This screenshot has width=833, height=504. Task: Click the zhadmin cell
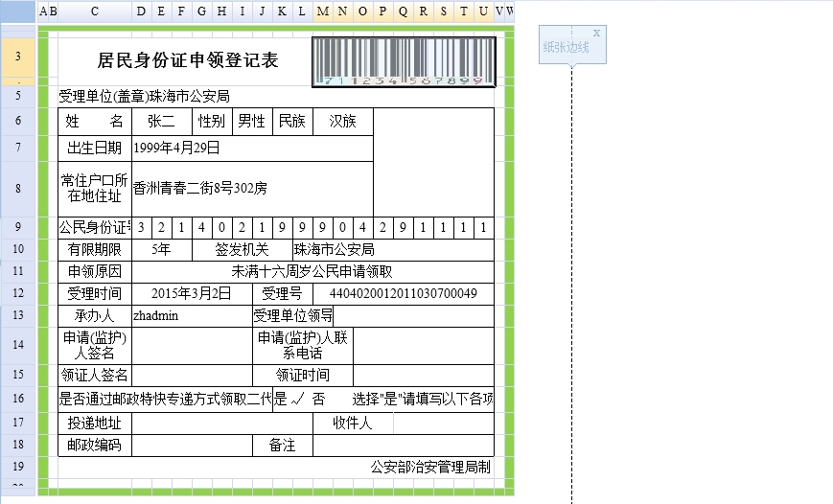[192, 316]
